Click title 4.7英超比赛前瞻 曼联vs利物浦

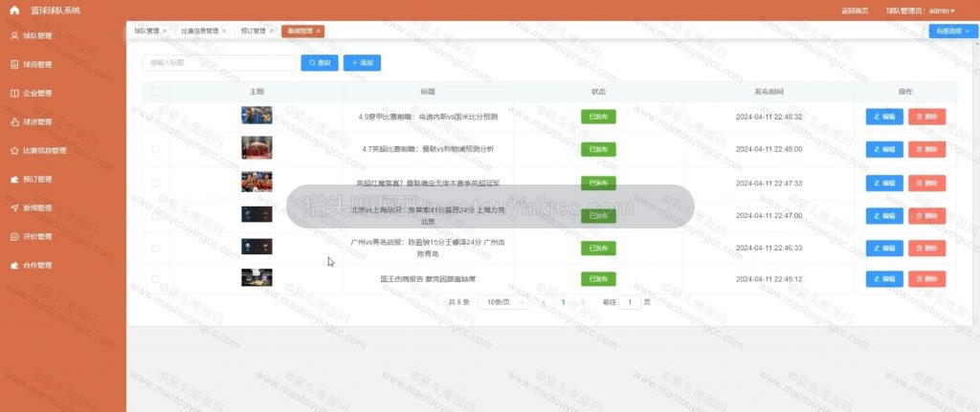coord(428,149)
